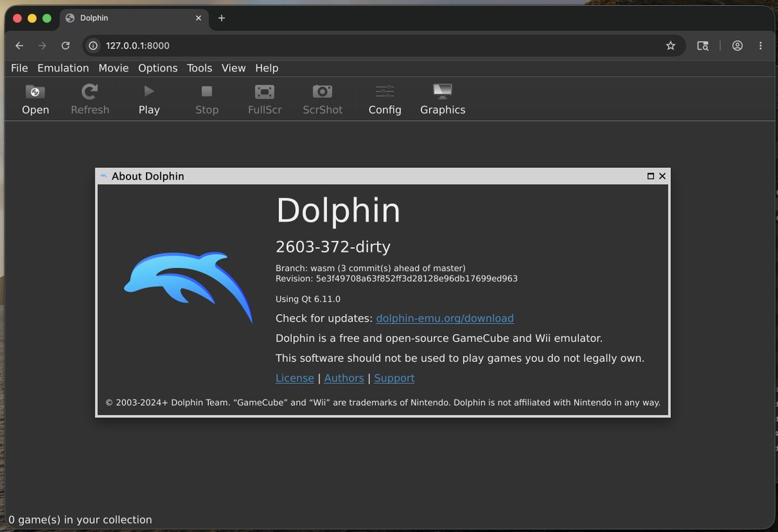
Task: Open the Help menu
Action: [x=267, y=68]
